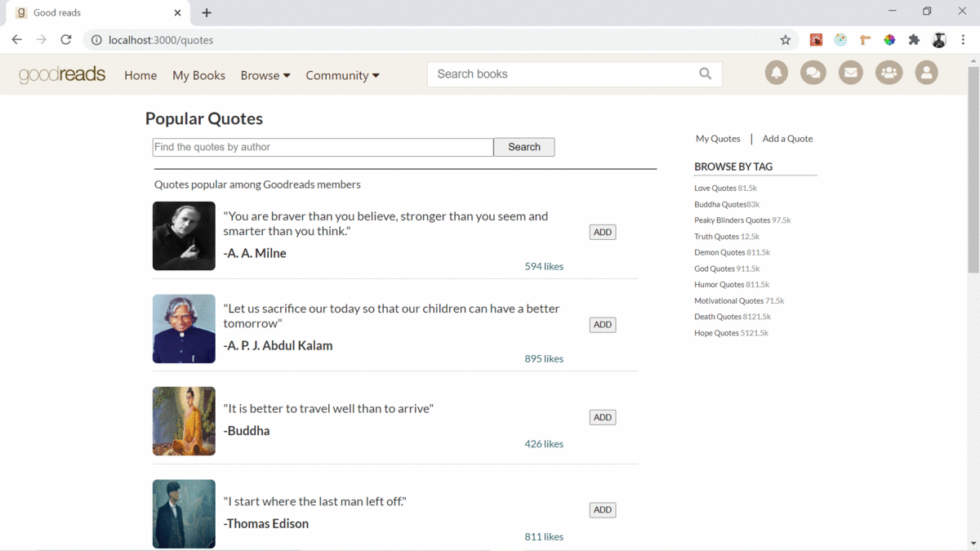Viewport: 980px width, 551px height.
Task: Browse Truth Quotes tag
Action: tap(727, 237)
